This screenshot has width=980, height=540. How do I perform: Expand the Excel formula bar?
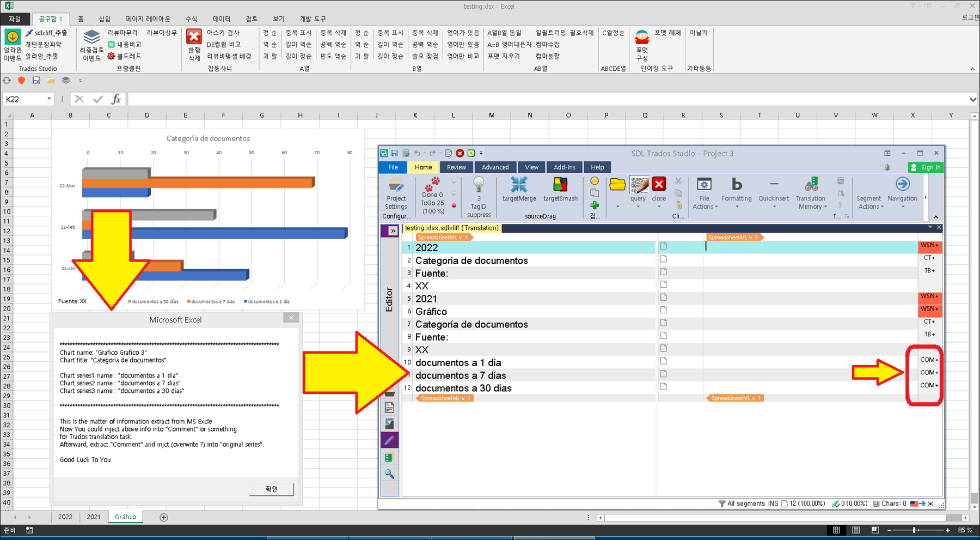point(972,99)
